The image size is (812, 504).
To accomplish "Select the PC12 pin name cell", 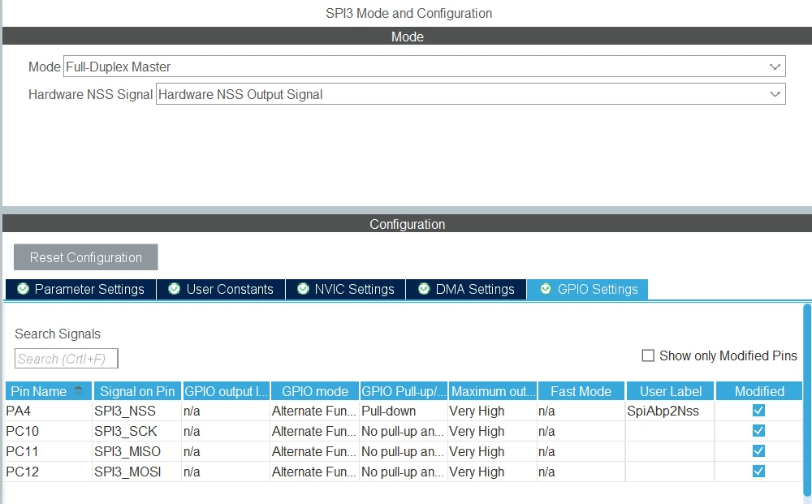I will click(49, 472).
